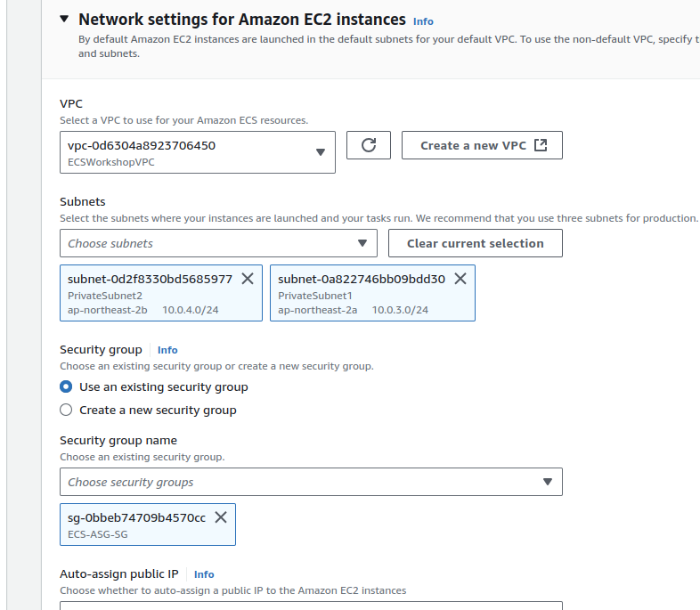Screen dimensions: 700x610
Task: Click Create a new VPC button
Action: [x=473, y=145]
